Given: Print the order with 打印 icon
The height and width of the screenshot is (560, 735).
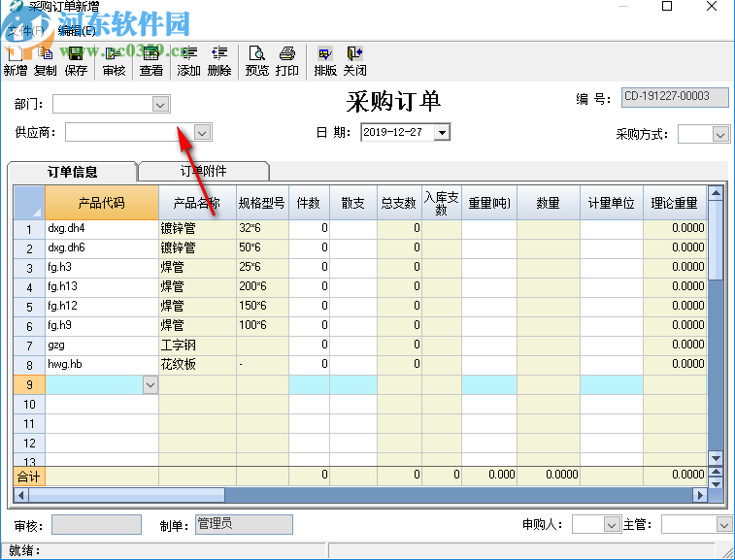Looking at the screenshot, I should pyautogui.click(x=286, y=61).
